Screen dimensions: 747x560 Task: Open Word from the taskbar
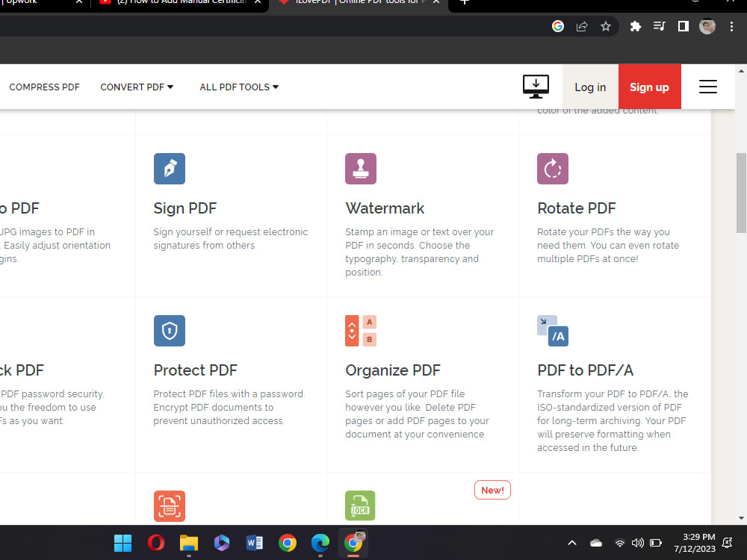(255, 543)
